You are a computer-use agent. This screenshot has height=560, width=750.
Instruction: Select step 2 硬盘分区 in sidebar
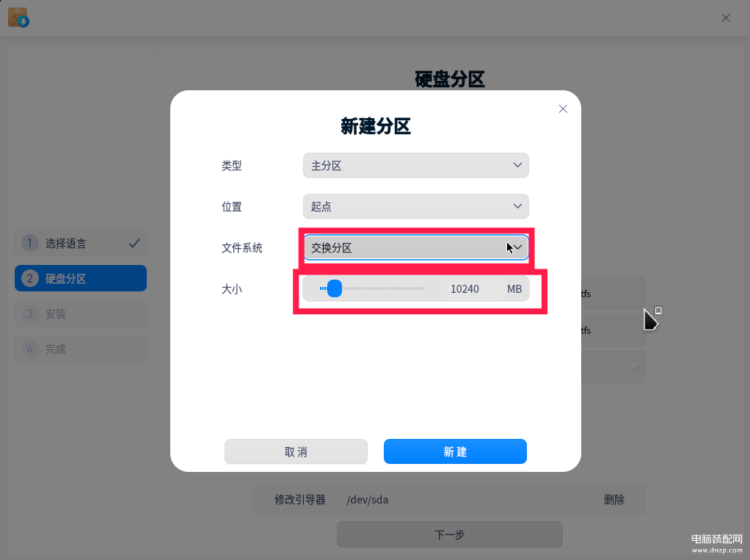81,278
